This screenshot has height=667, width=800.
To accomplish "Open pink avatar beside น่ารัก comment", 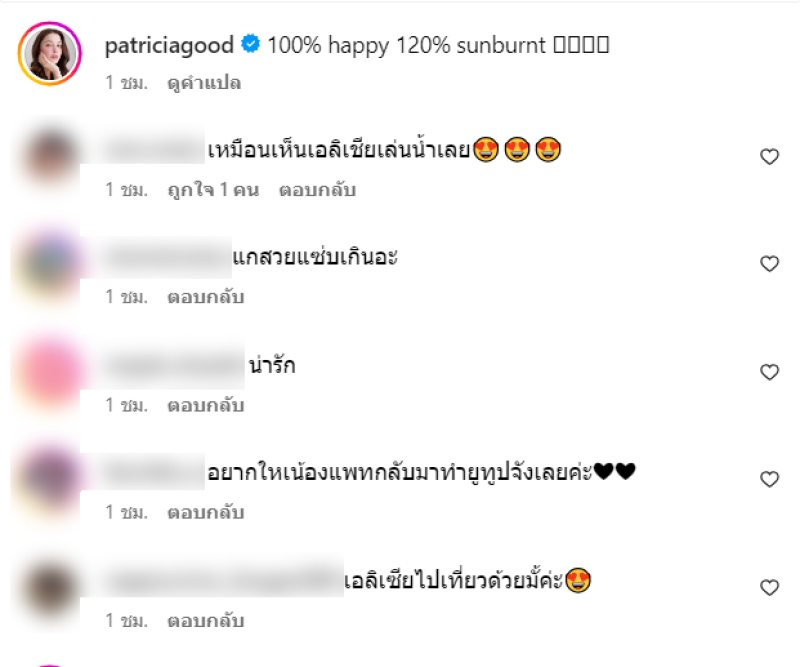I will (49, 372).
